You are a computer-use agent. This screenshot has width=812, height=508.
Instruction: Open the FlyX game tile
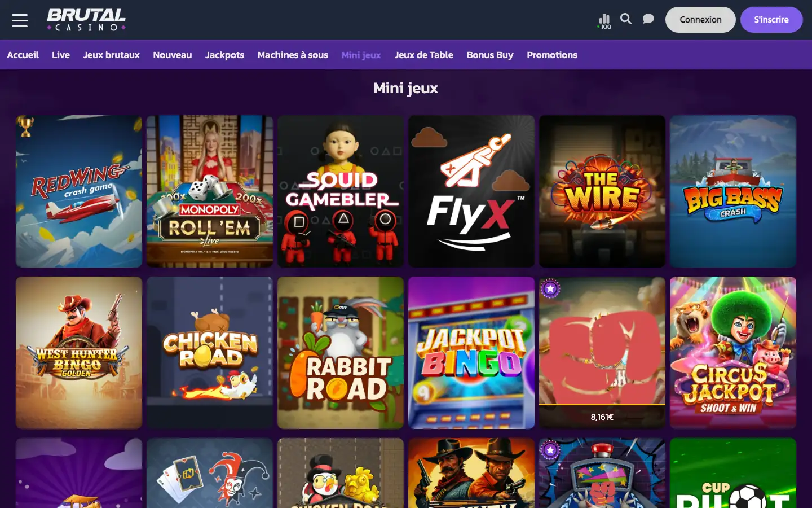[x=471, y=191]
